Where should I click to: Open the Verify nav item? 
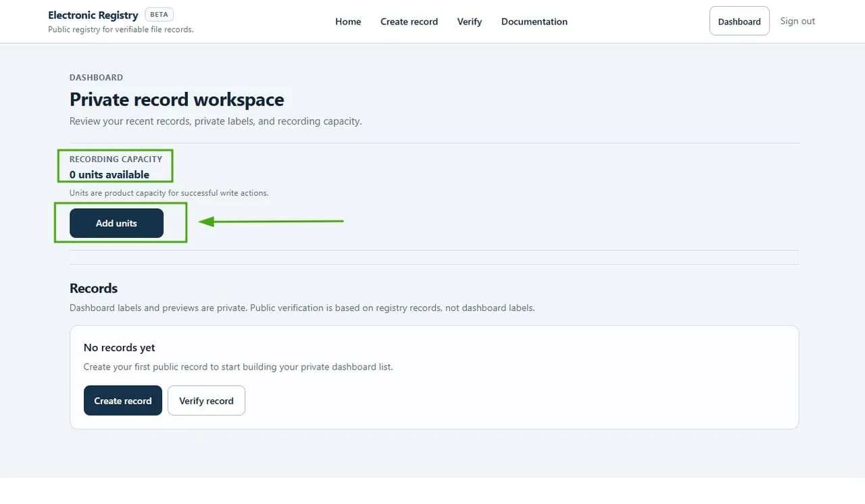[x=470, y=22]
